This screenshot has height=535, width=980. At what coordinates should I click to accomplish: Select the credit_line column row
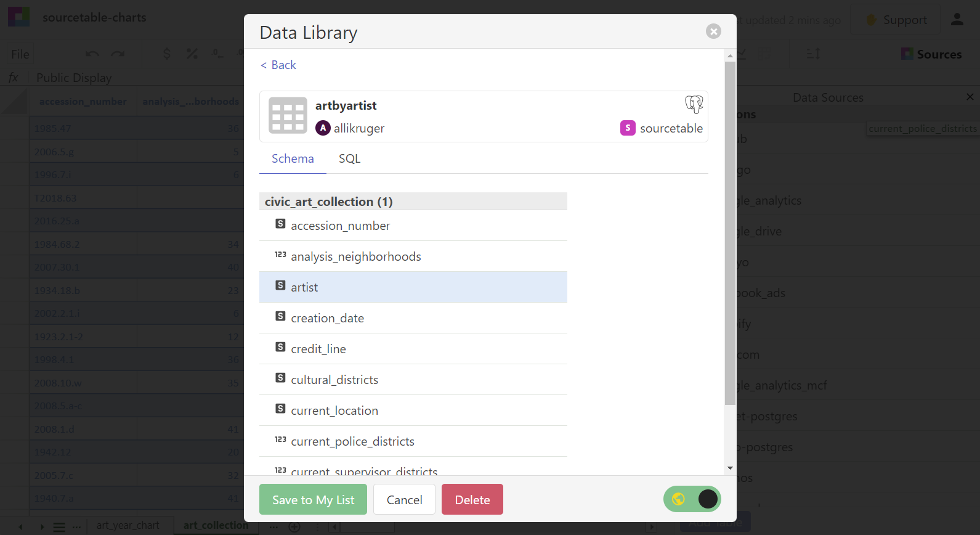point(413,349)
